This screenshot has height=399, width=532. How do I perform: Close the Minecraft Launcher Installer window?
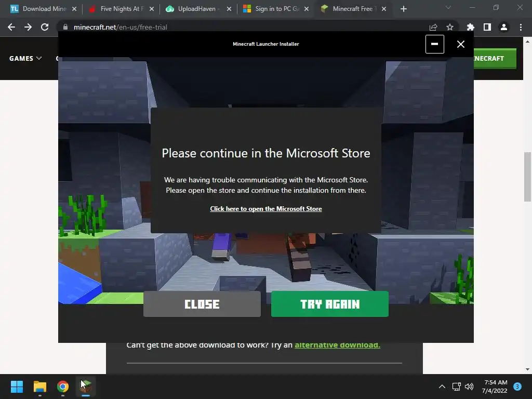pos(460,44)
